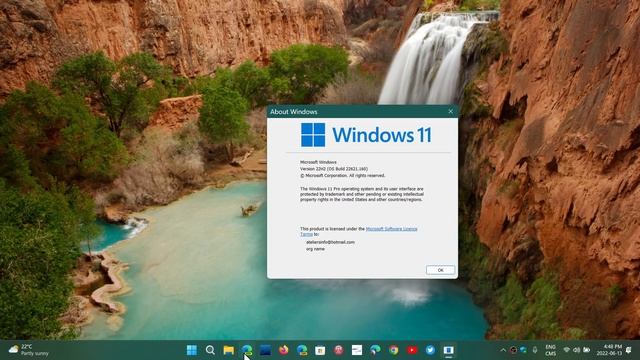Launch Firefox from the taskbar
Screen dimensions: 640x360
point(284,350)
